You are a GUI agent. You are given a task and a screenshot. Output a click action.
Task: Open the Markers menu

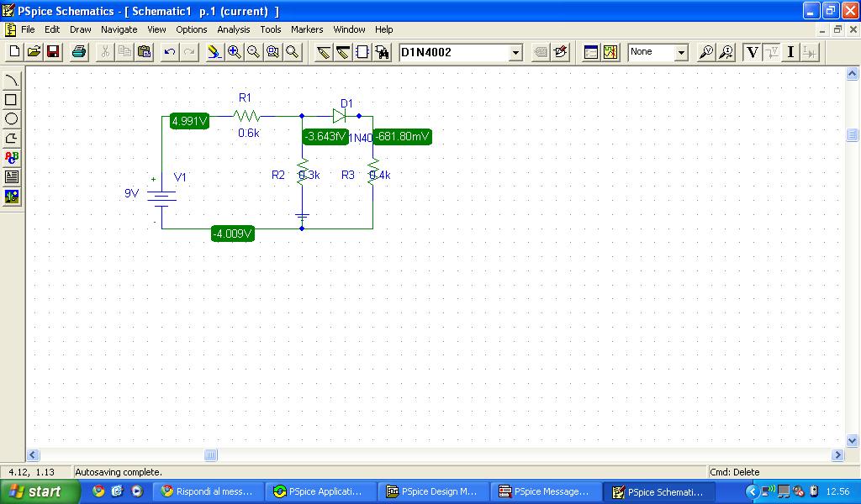(307, 29)
